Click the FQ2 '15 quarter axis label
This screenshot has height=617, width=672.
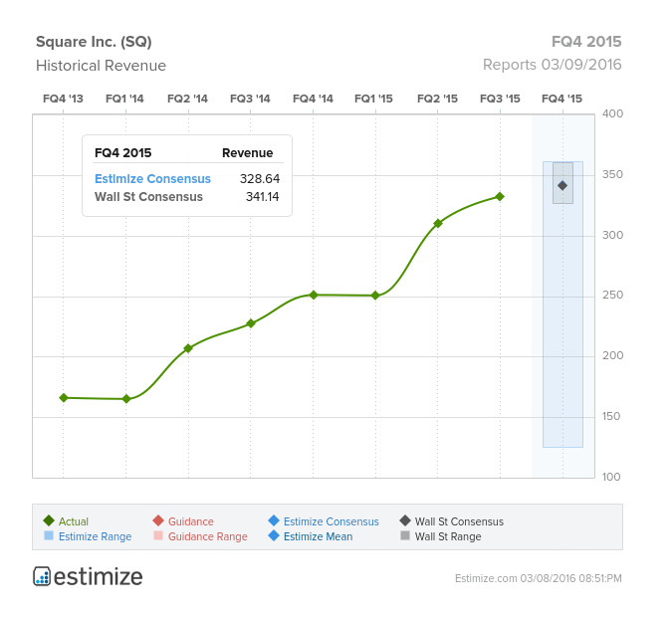438,99
